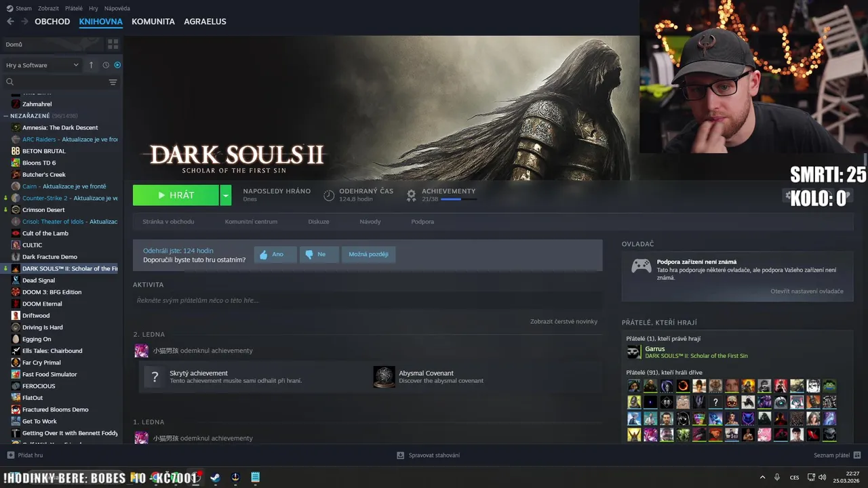Screen dimensions: 868x488
Task: Open the AGRAELUS profile tab
Action: coord(205,22)
